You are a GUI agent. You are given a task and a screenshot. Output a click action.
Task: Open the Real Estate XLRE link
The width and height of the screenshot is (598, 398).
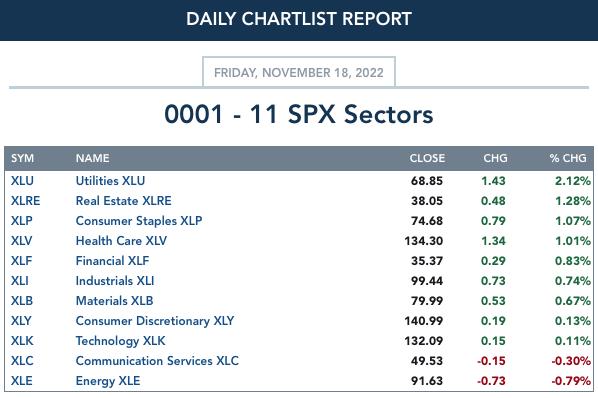(x=124, y=201)
